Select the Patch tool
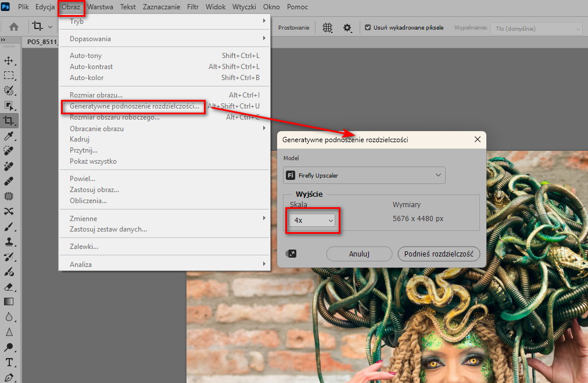The image size is (588, 383). pos(9,196)
